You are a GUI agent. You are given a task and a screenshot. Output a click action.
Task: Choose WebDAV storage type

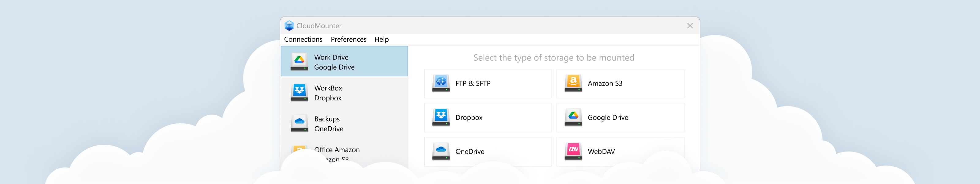[620, 151]
